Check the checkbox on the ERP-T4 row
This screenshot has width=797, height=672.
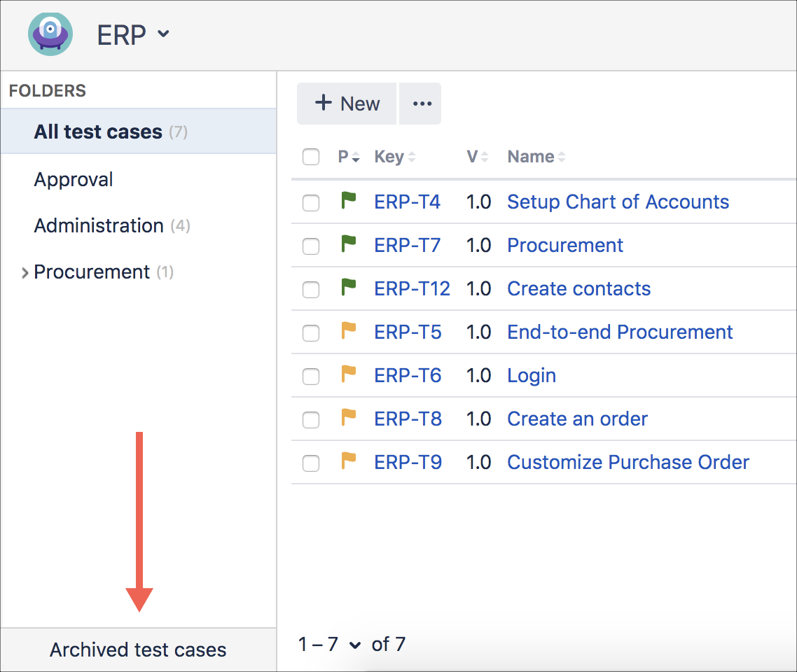pyautogui.click(x=310, y=202)
